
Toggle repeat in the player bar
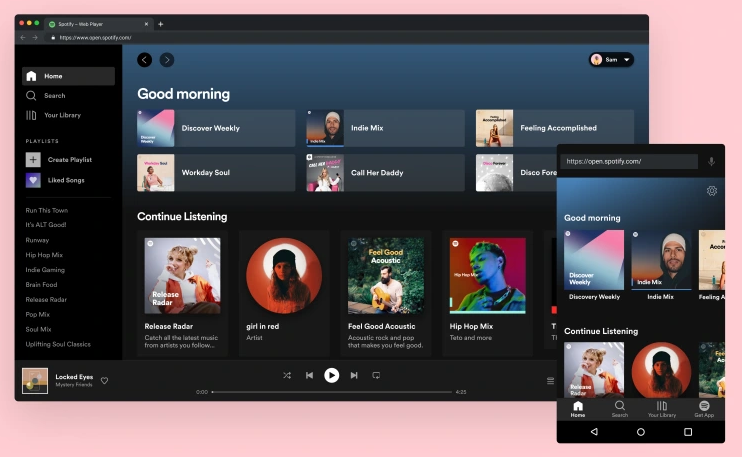coord(376,375)
